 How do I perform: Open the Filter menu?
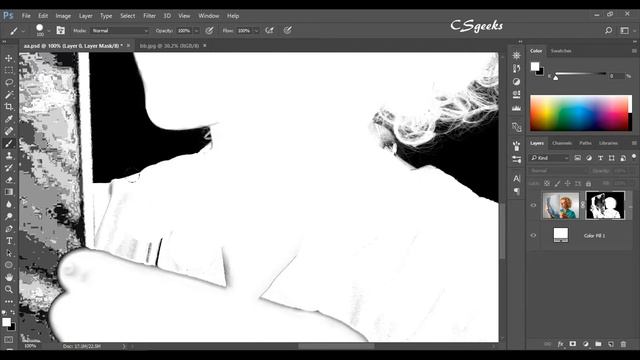(x=149, y=16)
